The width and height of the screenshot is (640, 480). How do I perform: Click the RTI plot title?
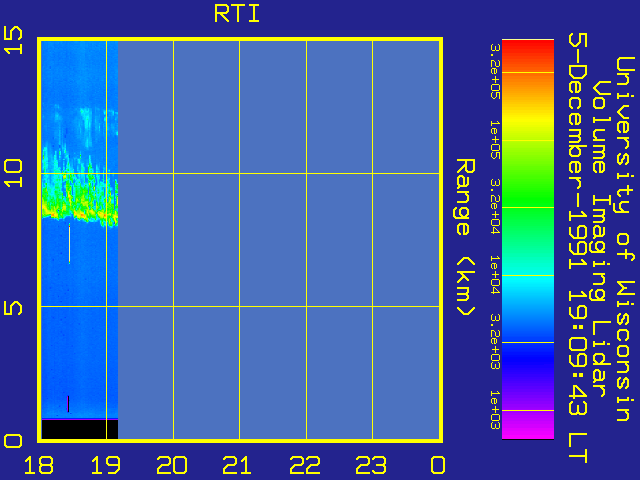click(237, 14)
